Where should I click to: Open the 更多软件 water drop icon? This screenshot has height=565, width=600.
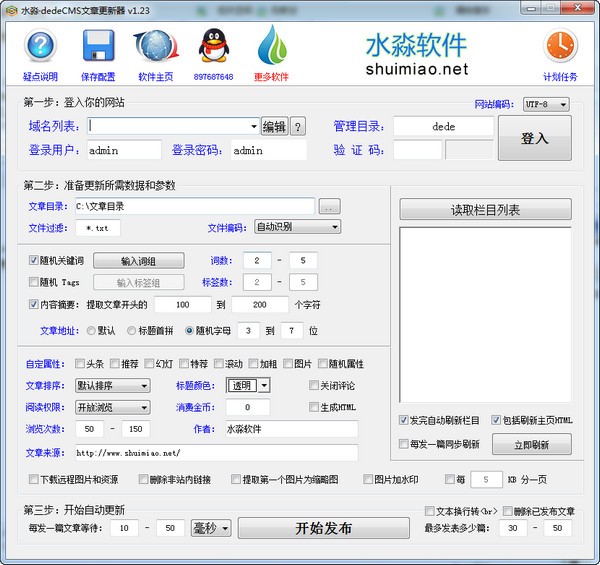coord(272,45)
